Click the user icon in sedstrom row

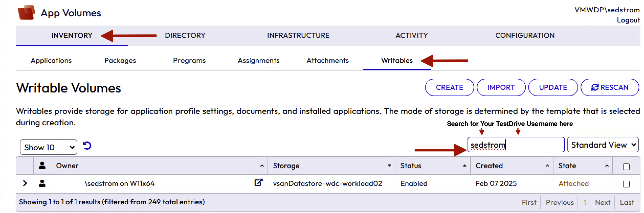tap(42, 183)
